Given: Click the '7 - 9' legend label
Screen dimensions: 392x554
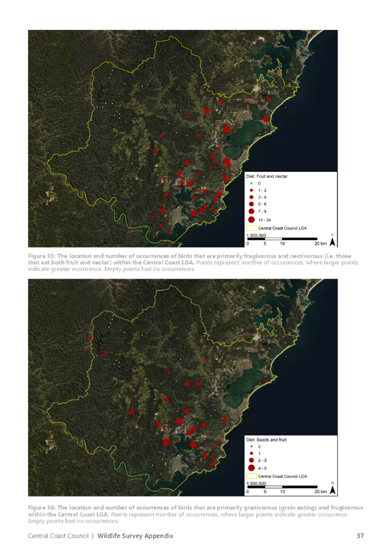Looking at the screenshot, I should tap(262, 211).
